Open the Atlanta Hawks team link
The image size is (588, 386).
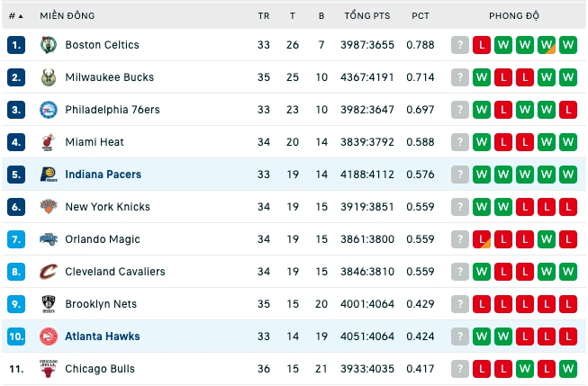click(103, 337)
